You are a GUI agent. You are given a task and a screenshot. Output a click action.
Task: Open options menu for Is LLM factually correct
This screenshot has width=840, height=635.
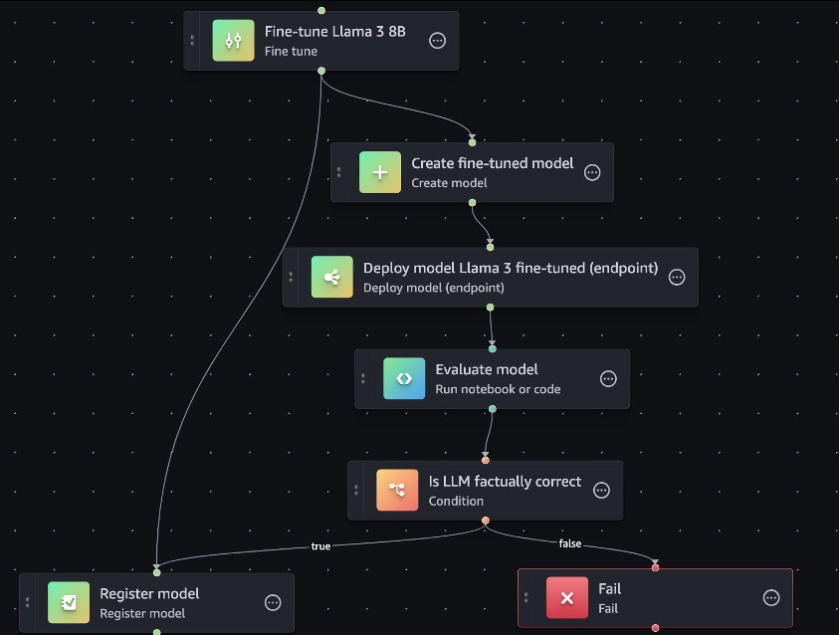point(601,491)
